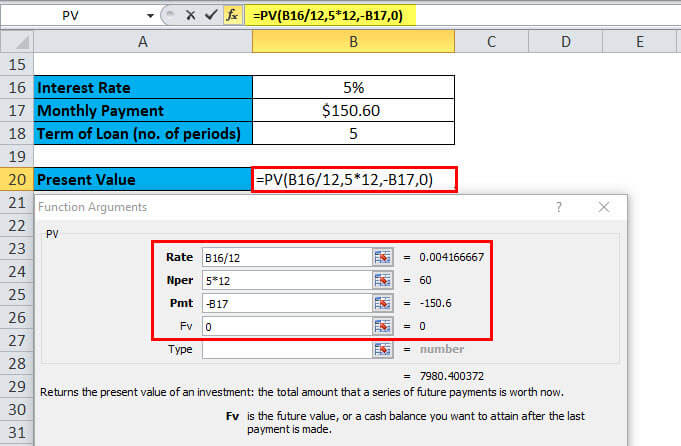Select column C header

tap(491, 42)
